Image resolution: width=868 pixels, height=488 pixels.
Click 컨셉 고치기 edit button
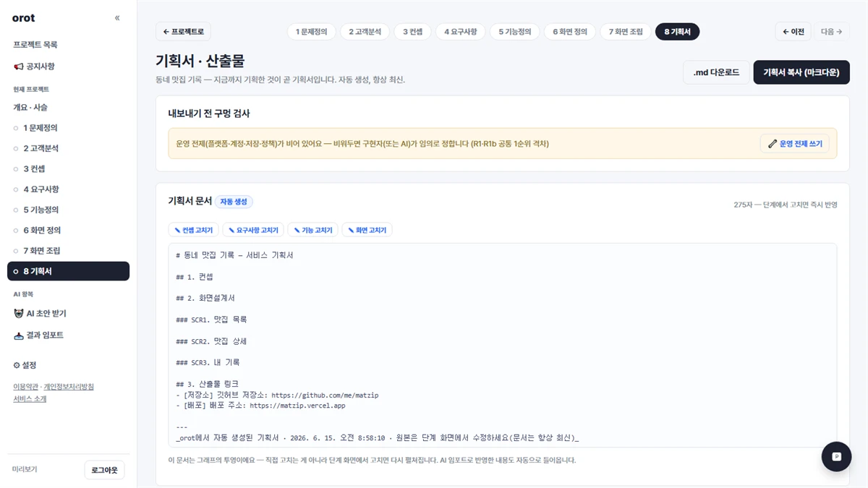point(193,230)
